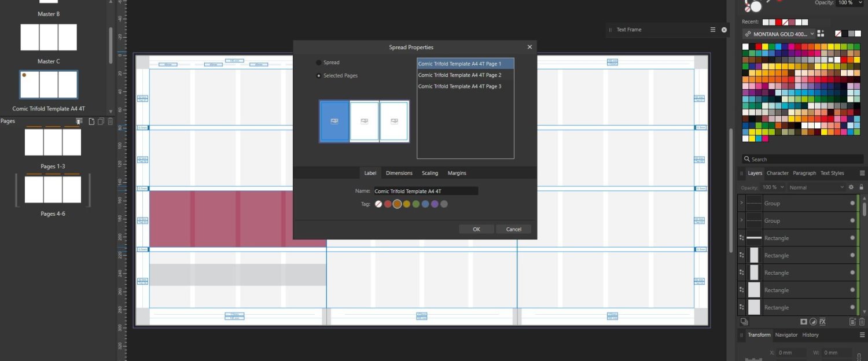Switch to the Scaling tab
868x361 pixels.
[x=430, y=173]
